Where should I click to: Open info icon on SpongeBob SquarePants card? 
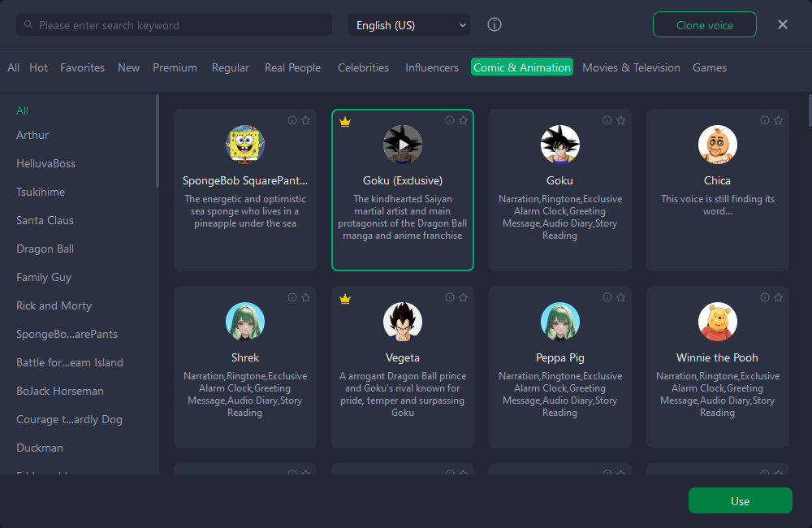coord(292,120)
